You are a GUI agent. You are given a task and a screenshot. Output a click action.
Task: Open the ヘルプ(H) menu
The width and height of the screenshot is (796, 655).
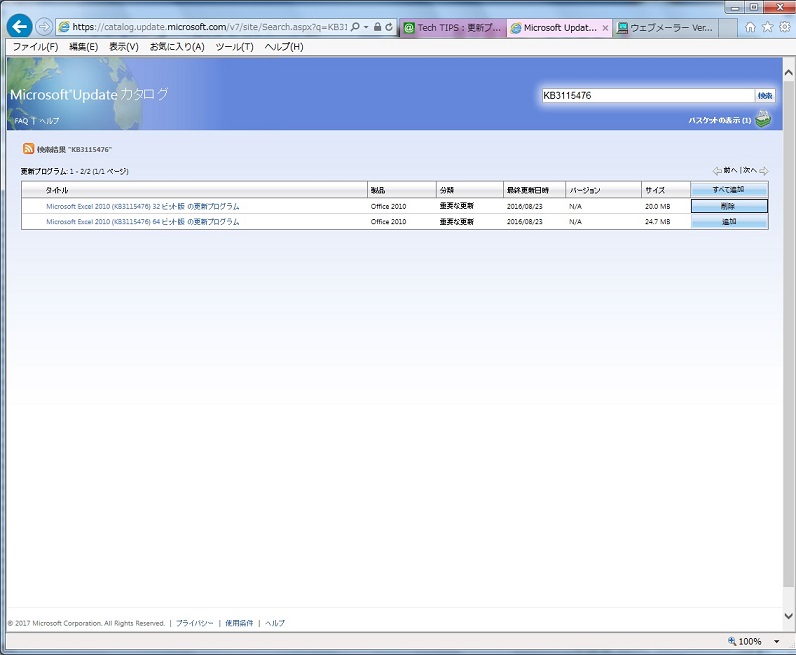click(x=284, y=47)
